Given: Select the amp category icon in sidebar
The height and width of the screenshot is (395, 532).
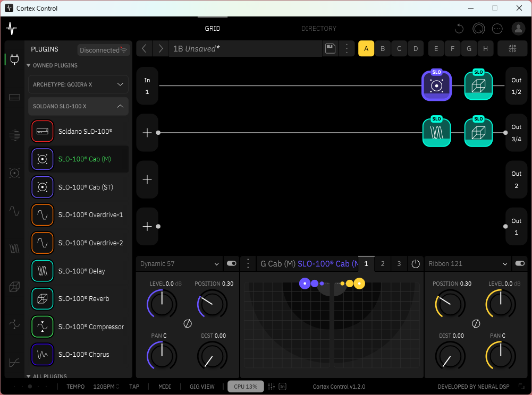Looking at the screenshot, I should (14, 98).
